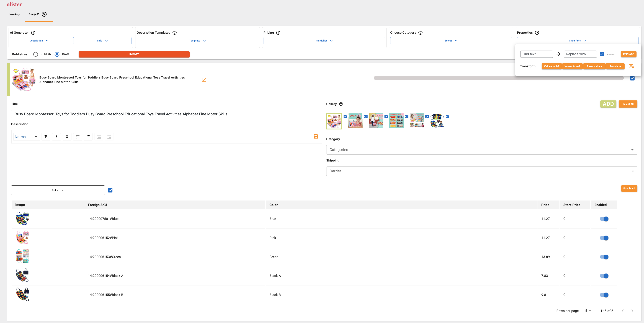This screenshot has width=644, height=323.
Task: Switch to the Group #1 tab
Action: tap(34, 14)
